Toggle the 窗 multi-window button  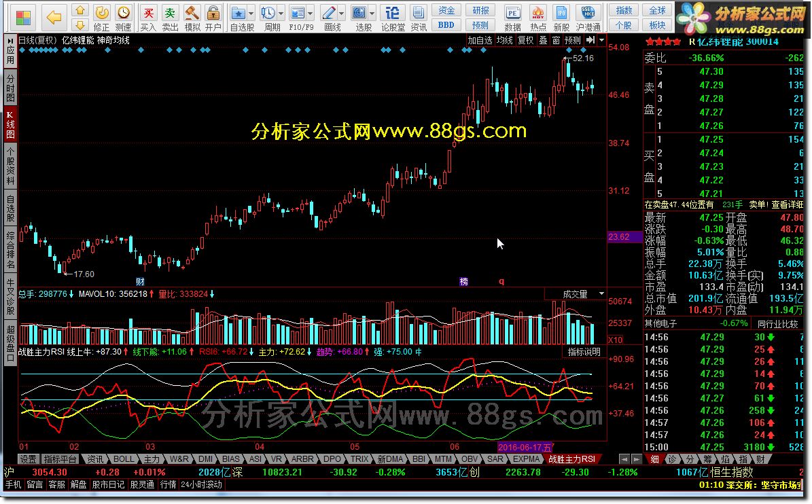point(557,40)
